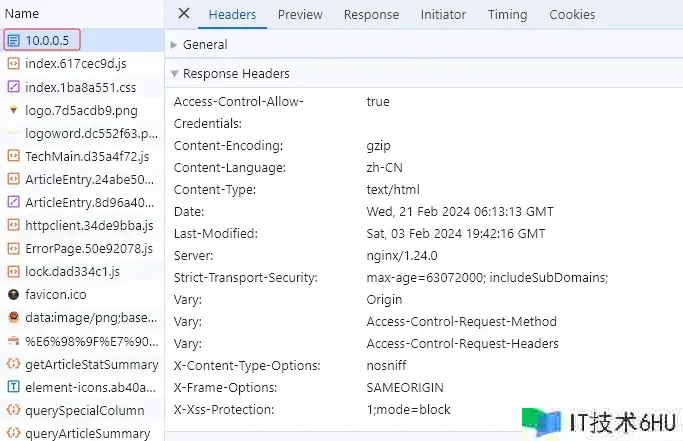Screen dimensions: 683x441
Task: Close the request details panel
Action: [x=183, y=14]
